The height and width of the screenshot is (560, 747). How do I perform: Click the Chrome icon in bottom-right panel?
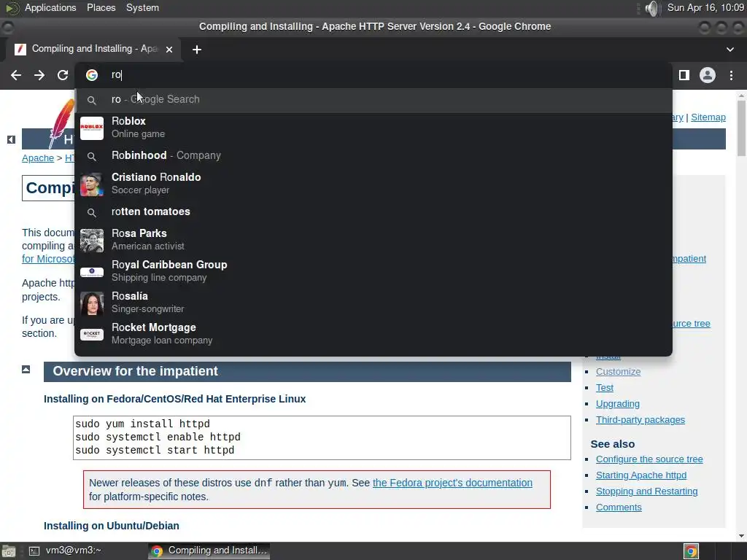(x=691, y=551)
